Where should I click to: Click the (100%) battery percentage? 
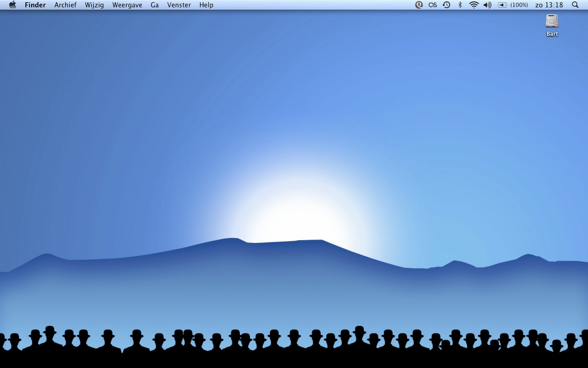[x=519, y=5]
